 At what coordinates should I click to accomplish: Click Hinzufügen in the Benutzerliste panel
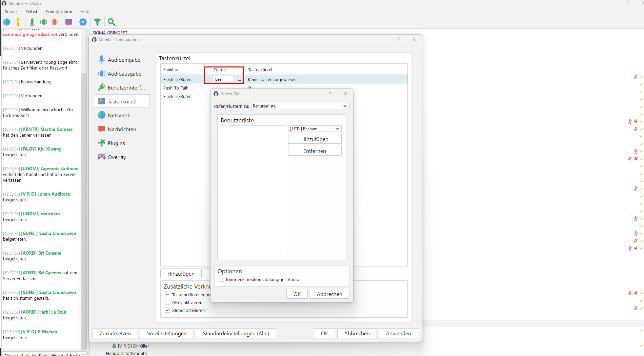315,139
